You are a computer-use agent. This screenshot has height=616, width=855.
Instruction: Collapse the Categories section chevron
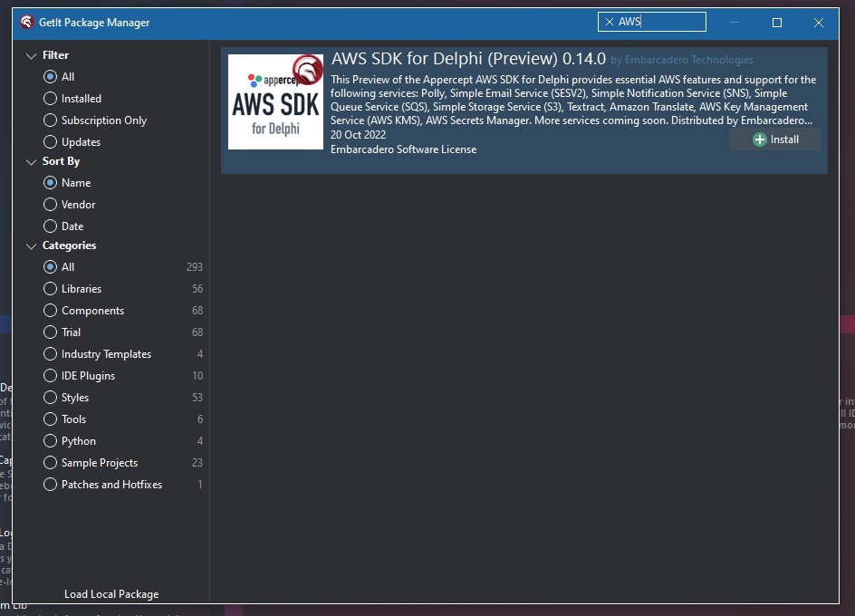31,246
